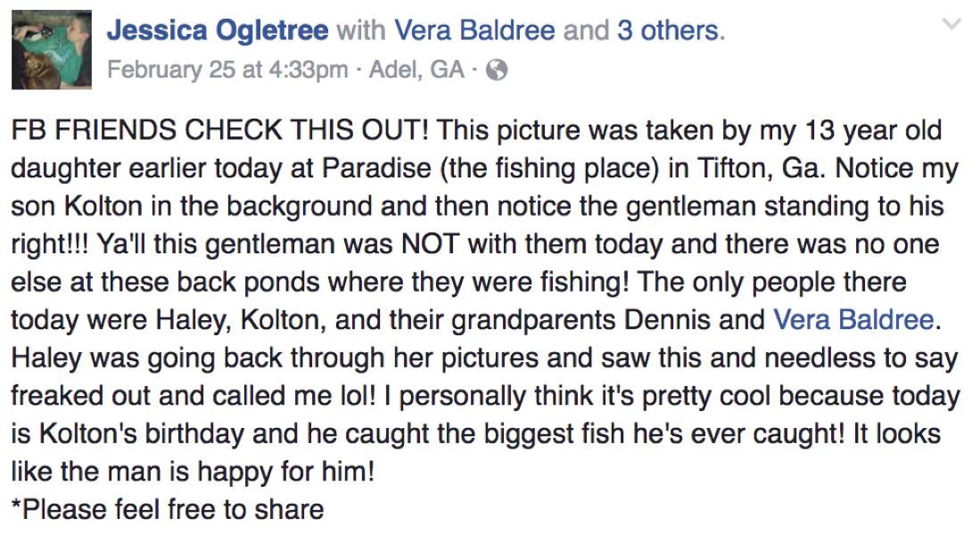Click the 'FB FRIENDS CHECK THIS OUT!' text
980x535 pixels.
[x=220, y=130]
